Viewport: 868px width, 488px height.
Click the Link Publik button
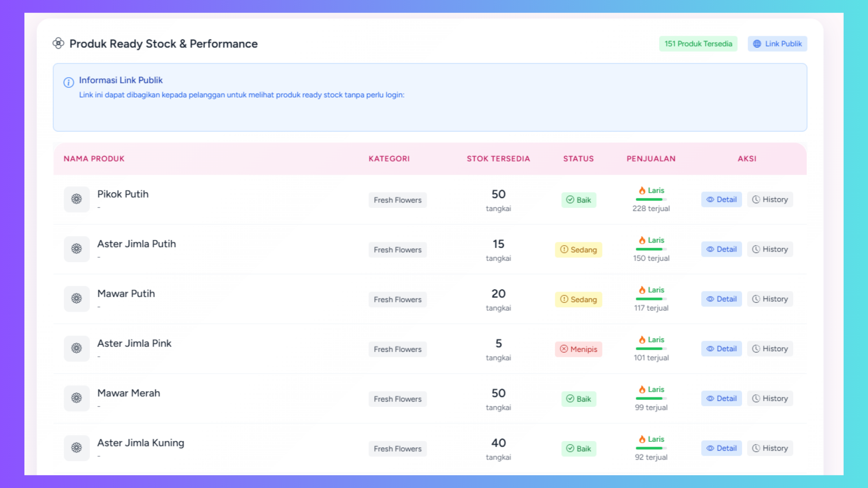pyautogui.click(x=777, y=43)
